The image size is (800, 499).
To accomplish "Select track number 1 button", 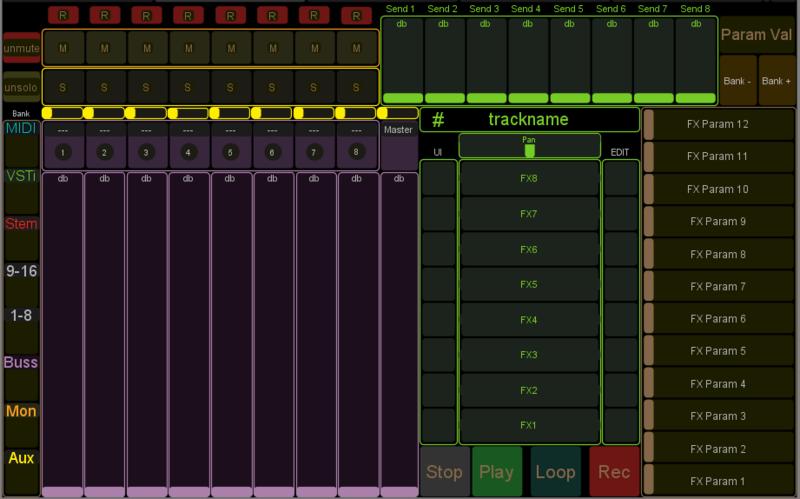I will click(63, 152).
